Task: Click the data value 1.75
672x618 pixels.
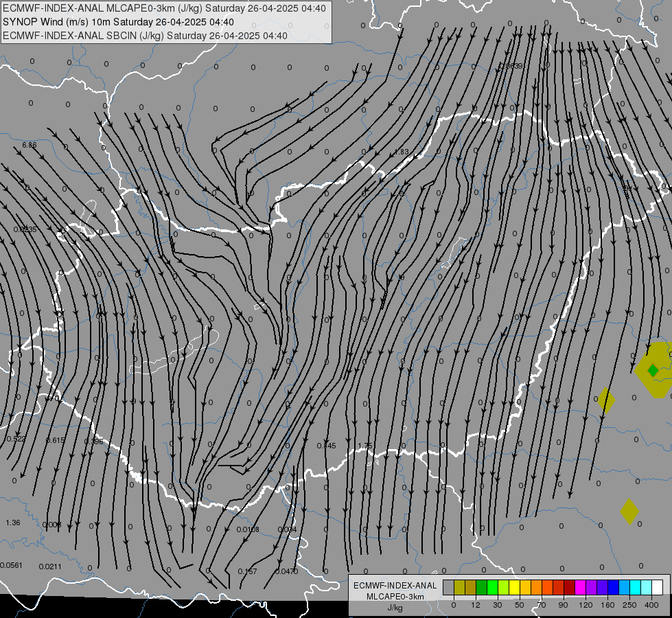Action: (x=365, y=446)
